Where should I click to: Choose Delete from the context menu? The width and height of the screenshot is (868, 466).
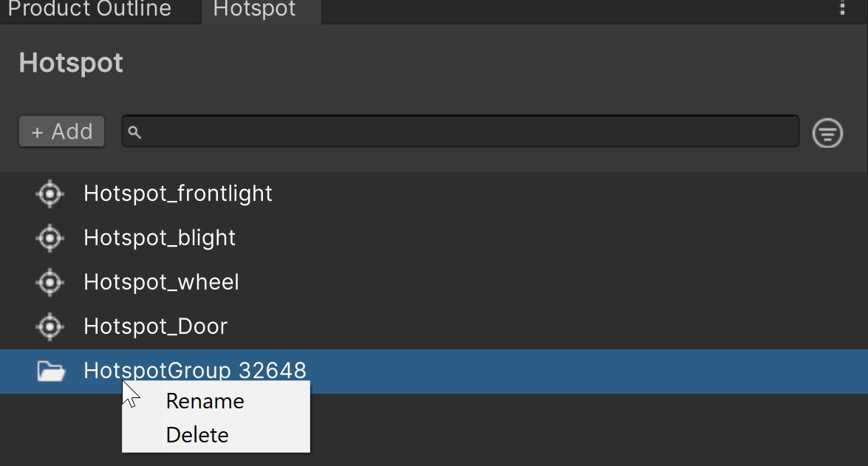tap(197, 435)
